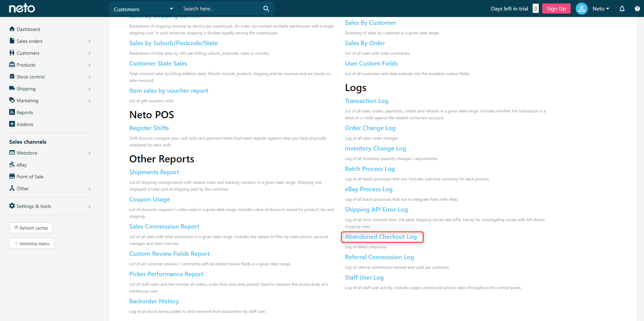Click the Minimise menu button
644x321 pixels.
coord(32,243)
